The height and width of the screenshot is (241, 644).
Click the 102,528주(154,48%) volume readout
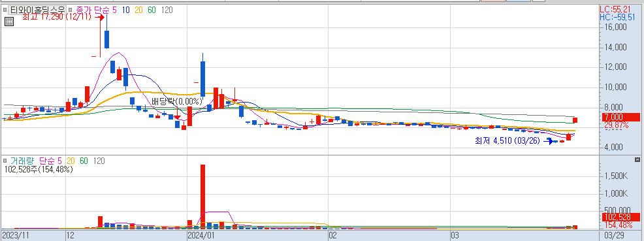[x=39, y=169]
